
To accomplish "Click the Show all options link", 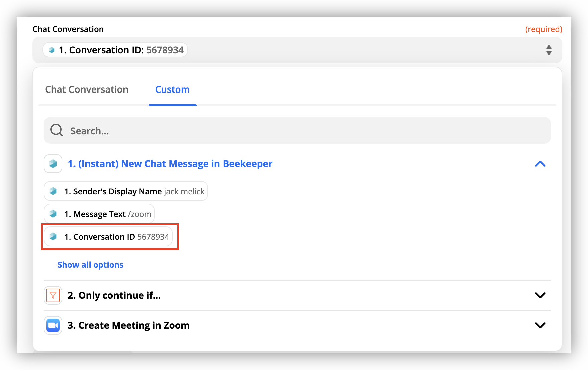I will tap(91, 265).
